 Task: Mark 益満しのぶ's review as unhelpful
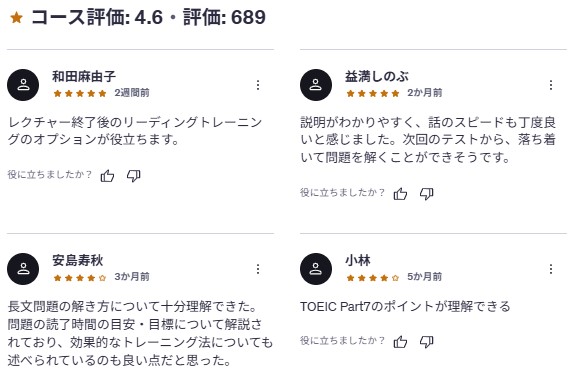(426, 194)
